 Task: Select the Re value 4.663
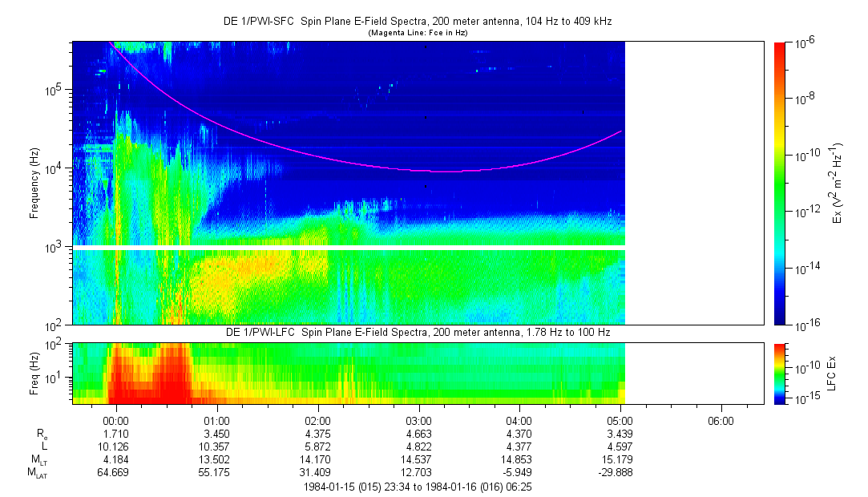click(418, 432)
